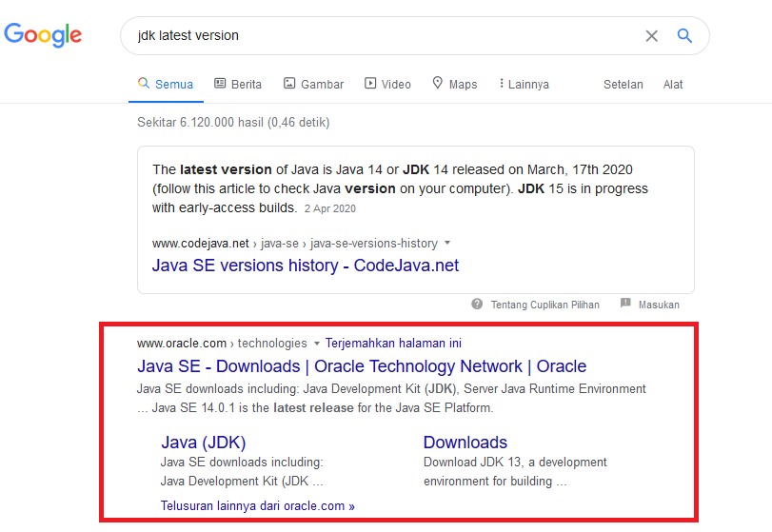Expand the Lainnya menu
The image size is (772, 532).
pyautogui.click(x=524, y=84)
